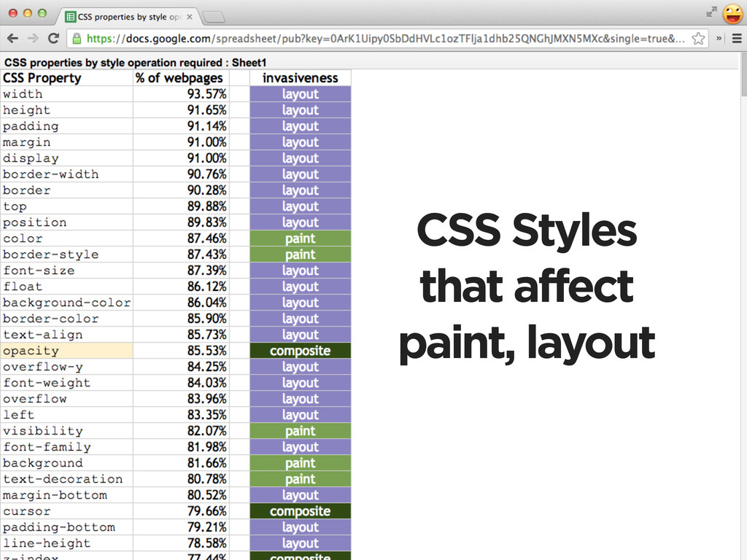Screen dimensions: 747x560
Task: Click the green paint cell for color
Action: coord(300,238)
